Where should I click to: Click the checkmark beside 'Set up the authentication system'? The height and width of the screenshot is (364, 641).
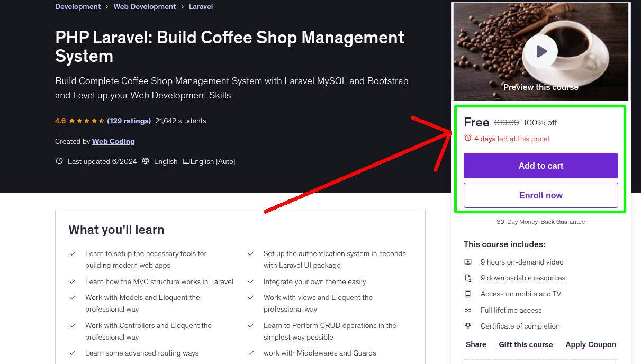tap(251, 254)
